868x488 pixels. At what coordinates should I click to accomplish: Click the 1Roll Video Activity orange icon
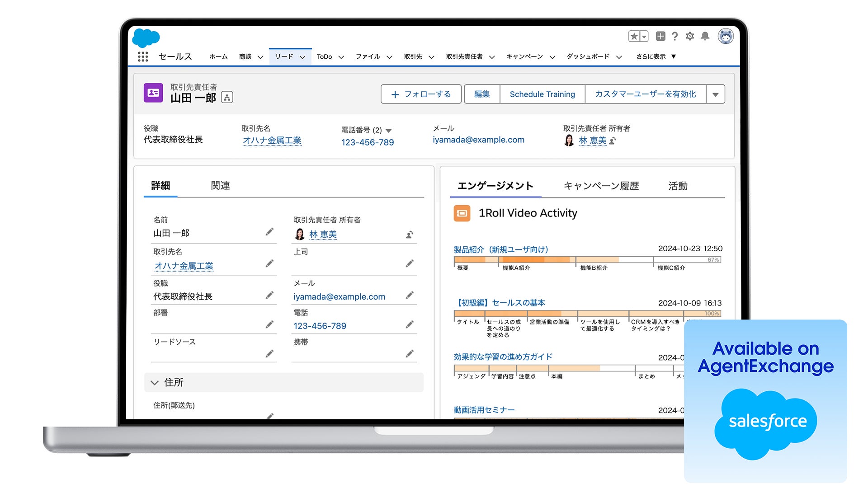click(462, 213)
